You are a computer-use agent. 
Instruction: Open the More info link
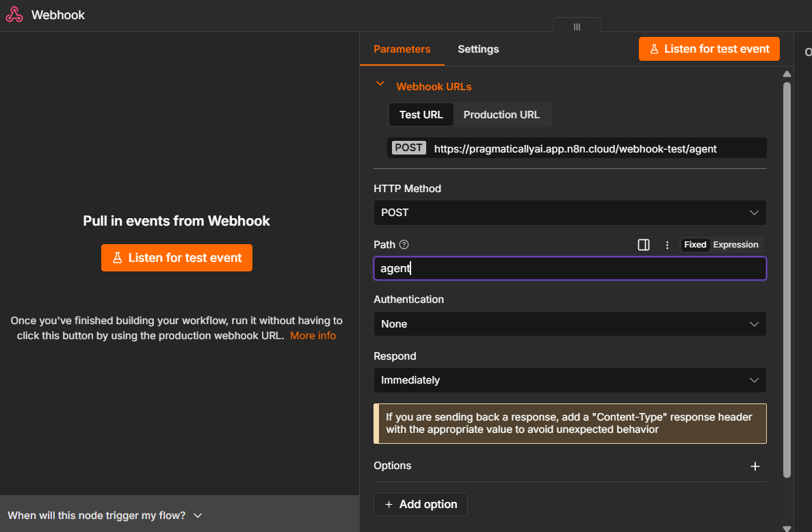click(x=313, y=336)
